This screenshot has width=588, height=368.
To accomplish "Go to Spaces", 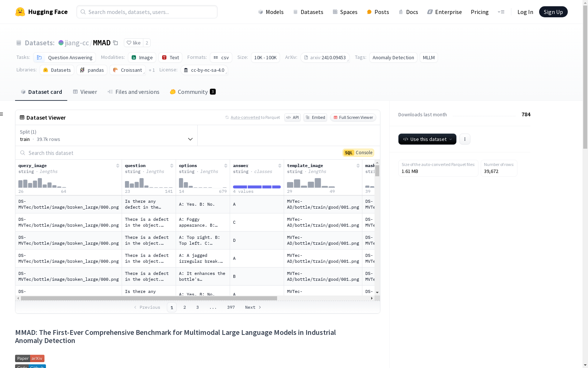I will 345,12.
